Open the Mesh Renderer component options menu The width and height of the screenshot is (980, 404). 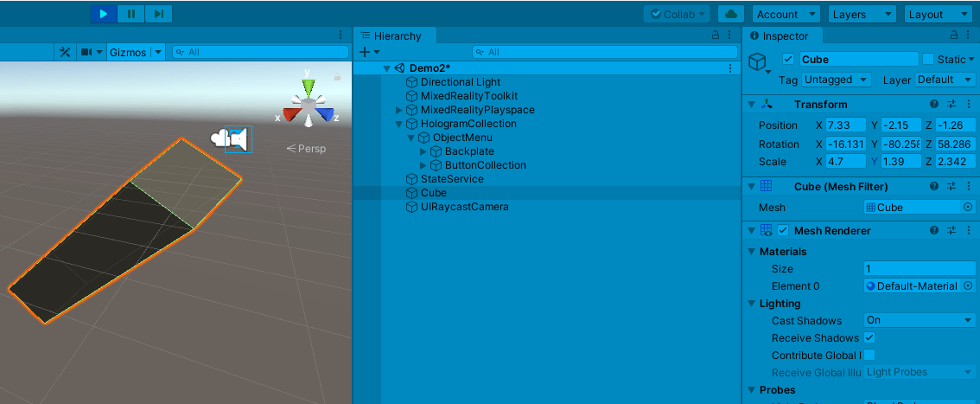tap(969, 230)
